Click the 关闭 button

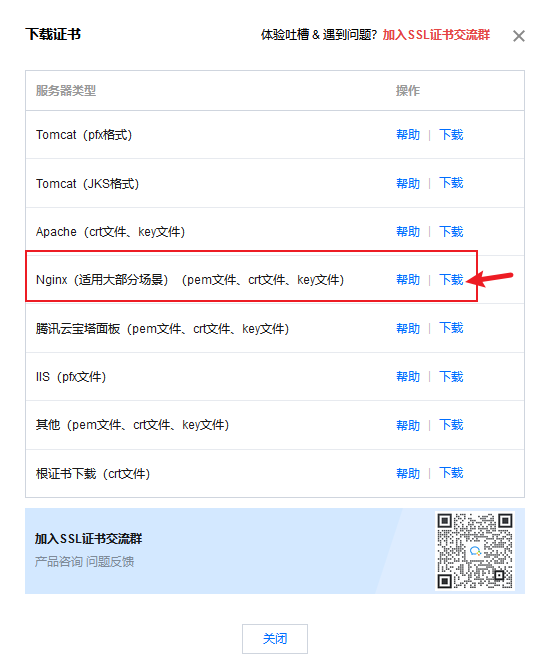[275, 639]
